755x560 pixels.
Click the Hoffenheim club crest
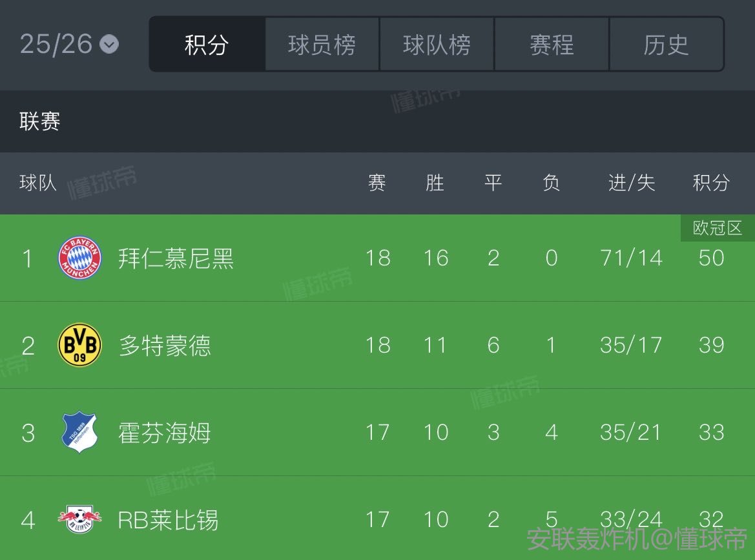coord(79,432)
